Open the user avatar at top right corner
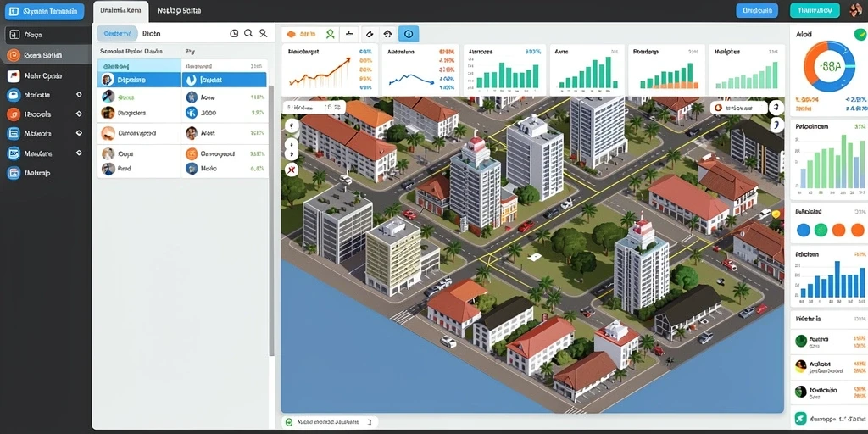Viewport: 868px width, 434px height. pyautogui.click(x=856, y=10)
